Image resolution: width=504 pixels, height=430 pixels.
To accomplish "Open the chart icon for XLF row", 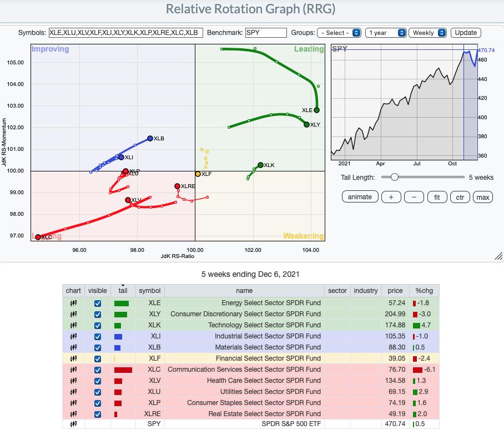I will click(73, 358).
